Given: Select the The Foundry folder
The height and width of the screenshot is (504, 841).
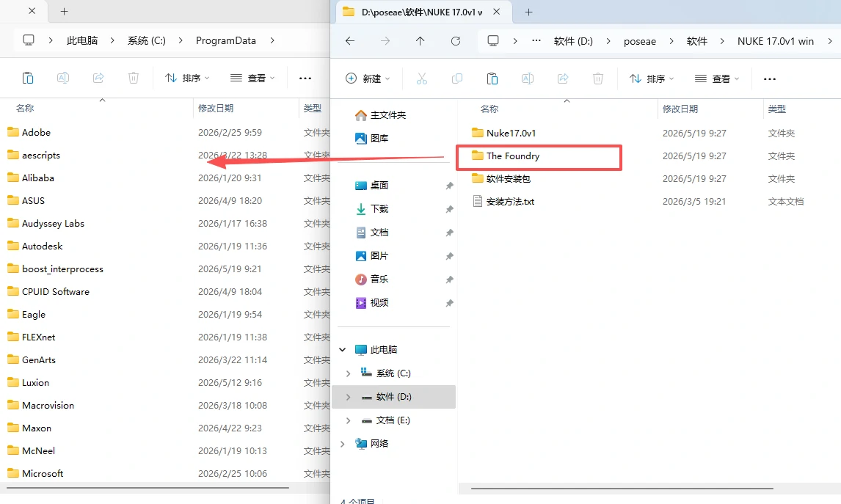Looking at the screenshot, I should 513,156.
